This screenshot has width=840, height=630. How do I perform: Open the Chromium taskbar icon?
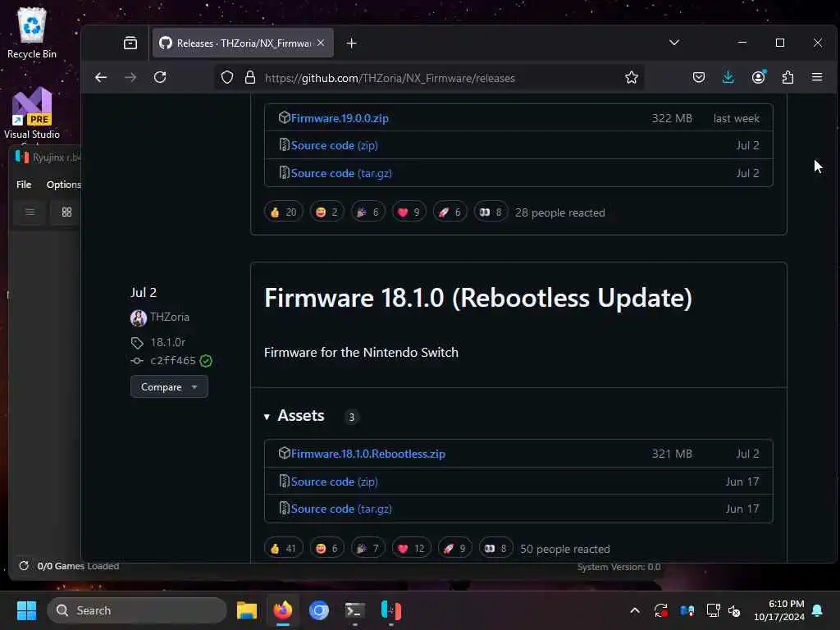(x=319, y=610)
